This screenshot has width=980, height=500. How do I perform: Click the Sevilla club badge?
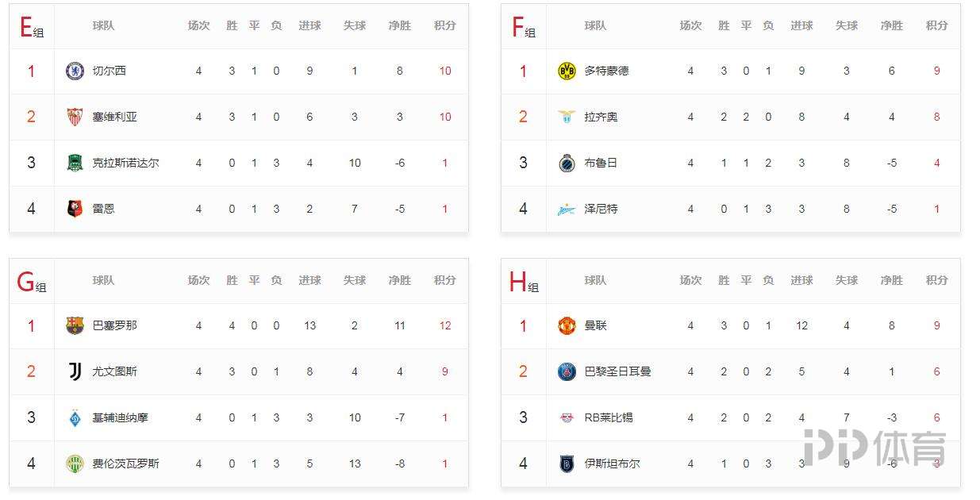(x=75, y=117)
